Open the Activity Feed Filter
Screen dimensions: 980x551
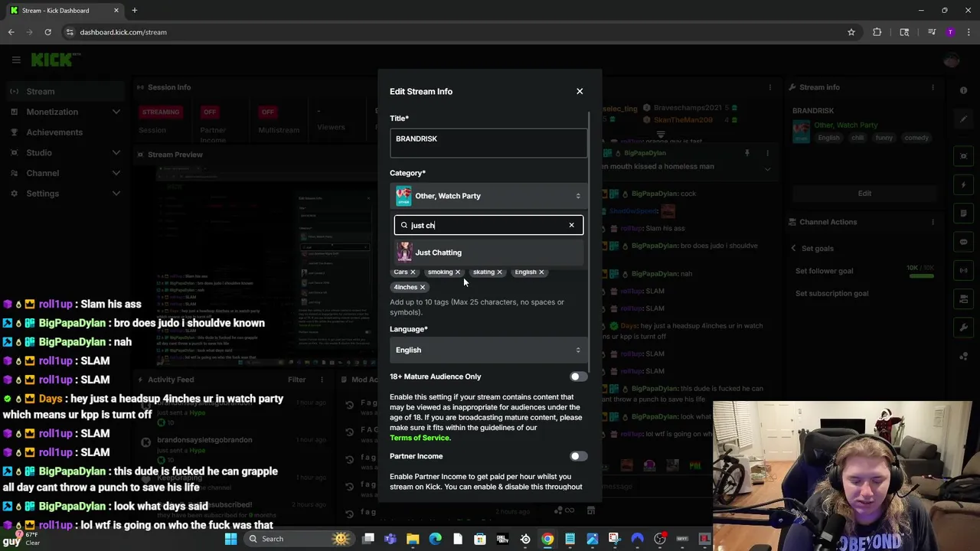tap(296, 380)
